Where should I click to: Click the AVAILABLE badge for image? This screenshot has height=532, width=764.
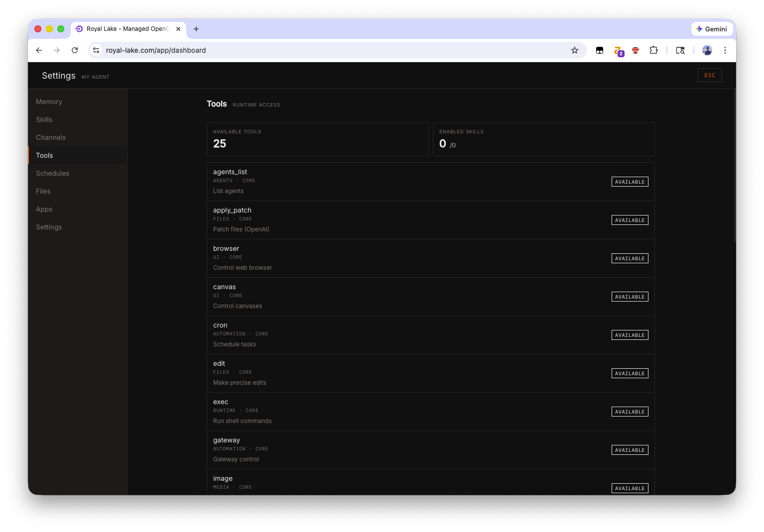pos(630,488)
